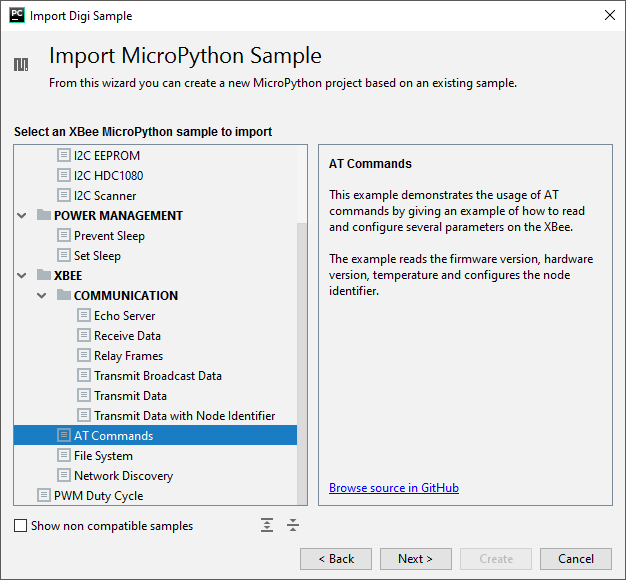Open Browse source in GitHub link

click(x=394, y=488)
